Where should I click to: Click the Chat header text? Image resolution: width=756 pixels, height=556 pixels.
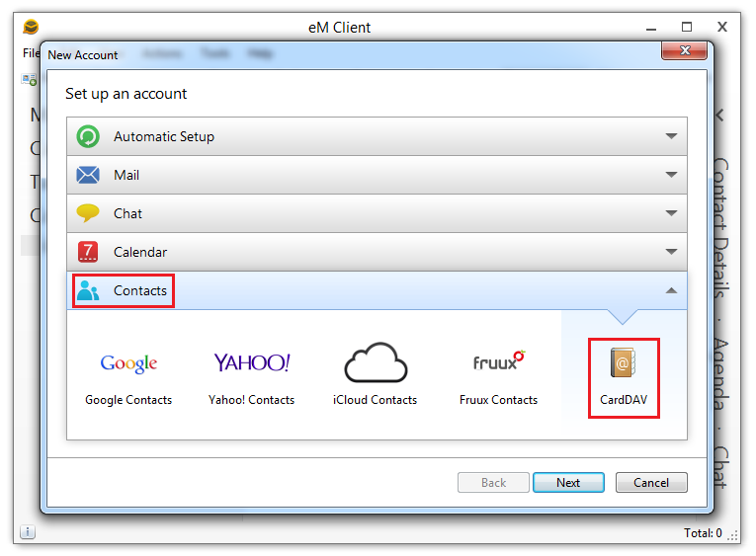click(x=127, y=213)
